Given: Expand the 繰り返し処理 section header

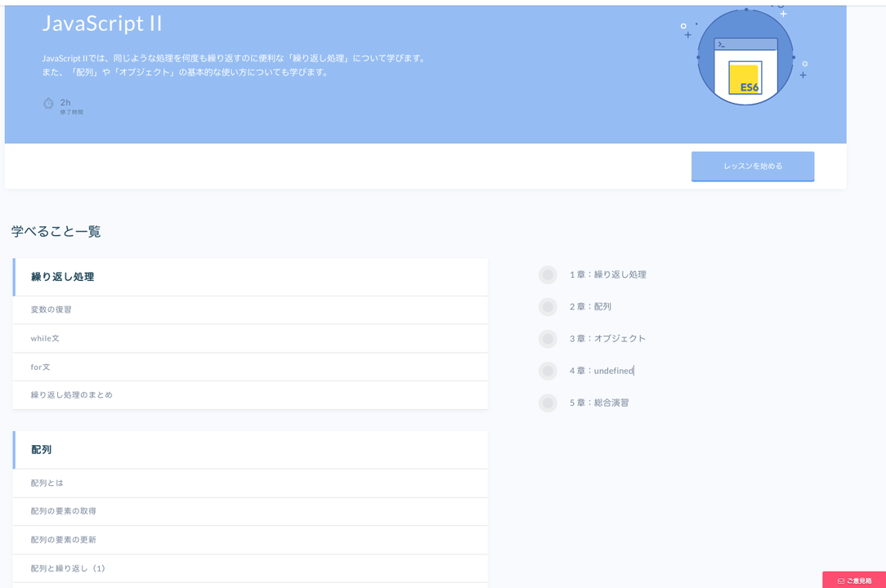Looking at the screenshot, I should pyautogui.click(x=250, y=277).
